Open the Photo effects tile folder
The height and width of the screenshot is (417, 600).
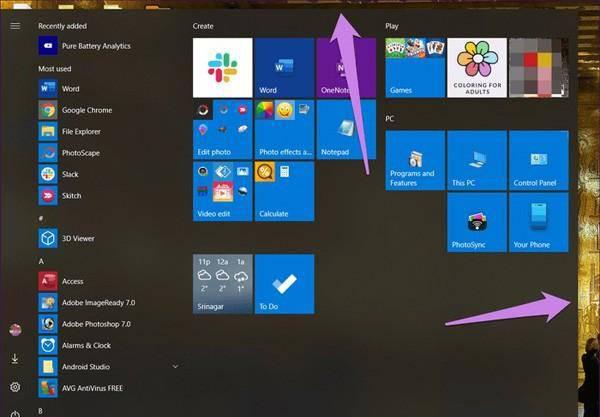(284, 129)
